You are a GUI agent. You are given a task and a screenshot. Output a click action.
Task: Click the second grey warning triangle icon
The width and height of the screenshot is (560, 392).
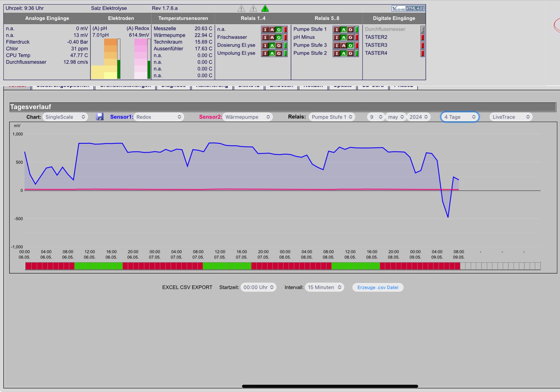pyautogui.click(x=253, y=9)
